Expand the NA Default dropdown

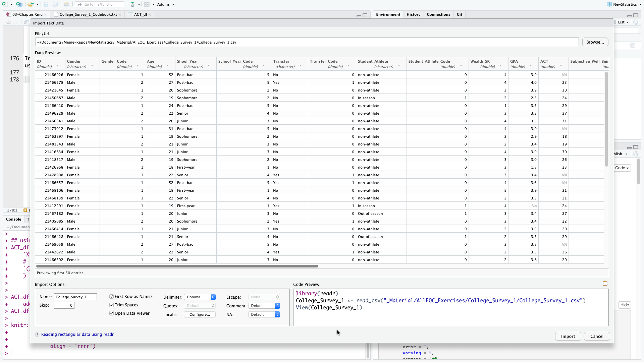click(x=264, y=314)
